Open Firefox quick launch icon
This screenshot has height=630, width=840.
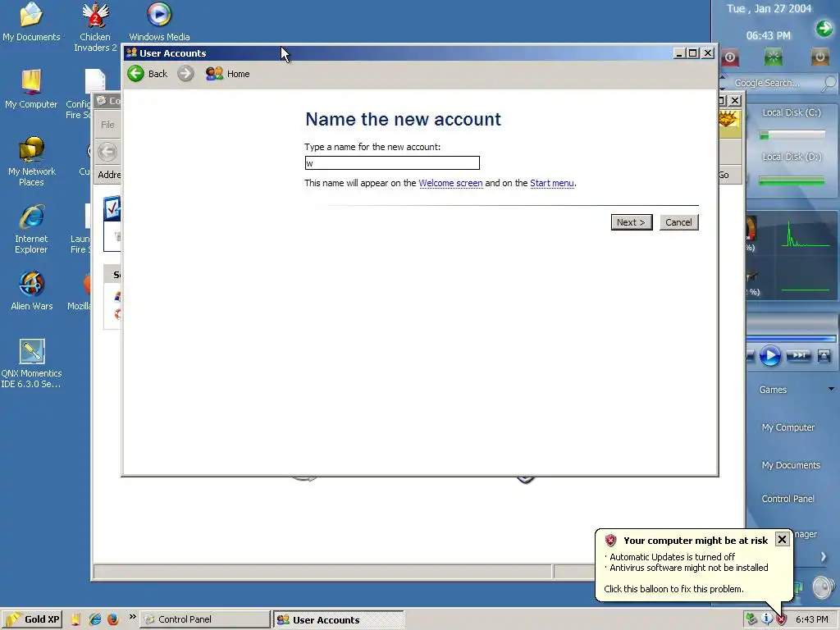point(112,619)
